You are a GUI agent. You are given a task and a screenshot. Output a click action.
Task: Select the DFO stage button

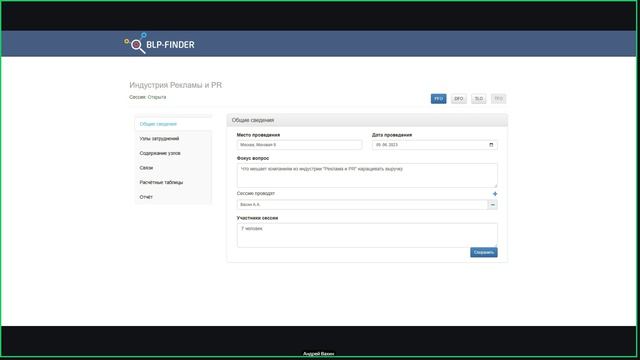458,99
